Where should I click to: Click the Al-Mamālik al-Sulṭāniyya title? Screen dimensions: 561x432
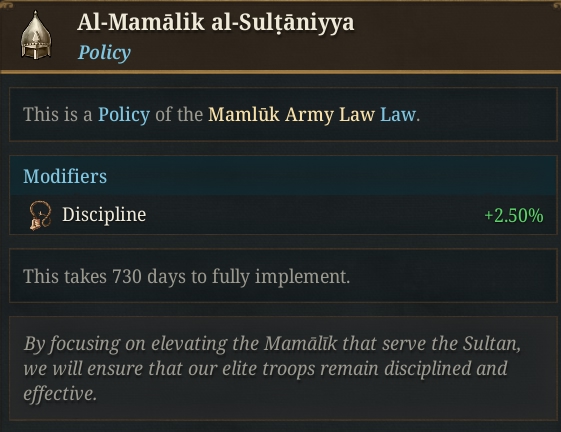coord(215,22)
